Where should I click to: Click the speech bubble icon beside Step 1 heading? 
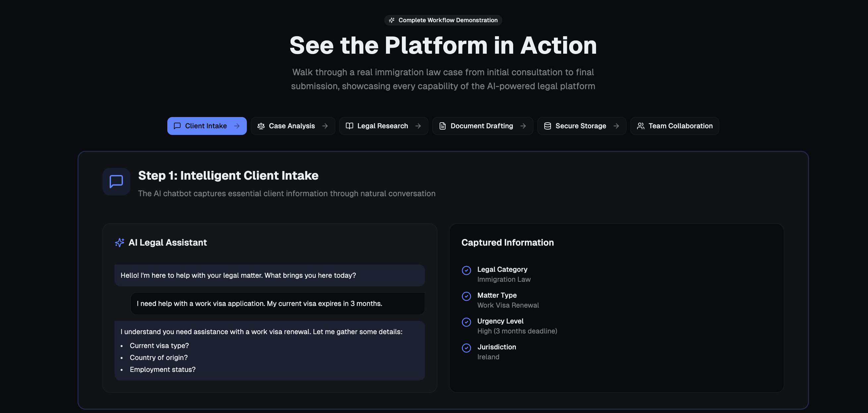tap(116, 181)
